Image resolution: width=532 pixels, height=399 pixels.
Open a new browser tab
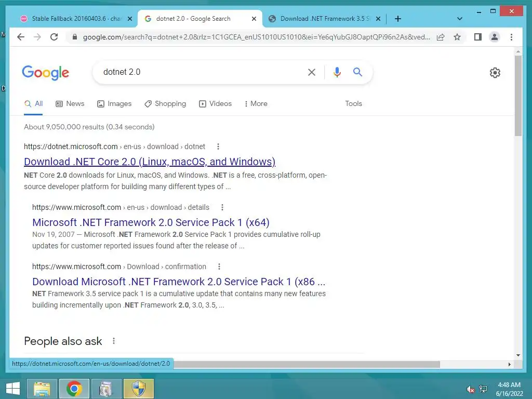click(398, 19)
